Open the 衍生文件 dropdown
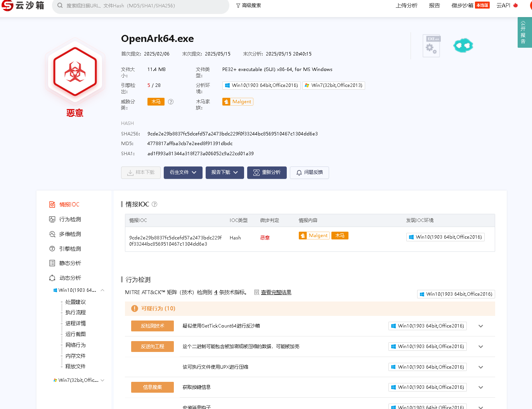The image size is (532, 409). [183, 173]
